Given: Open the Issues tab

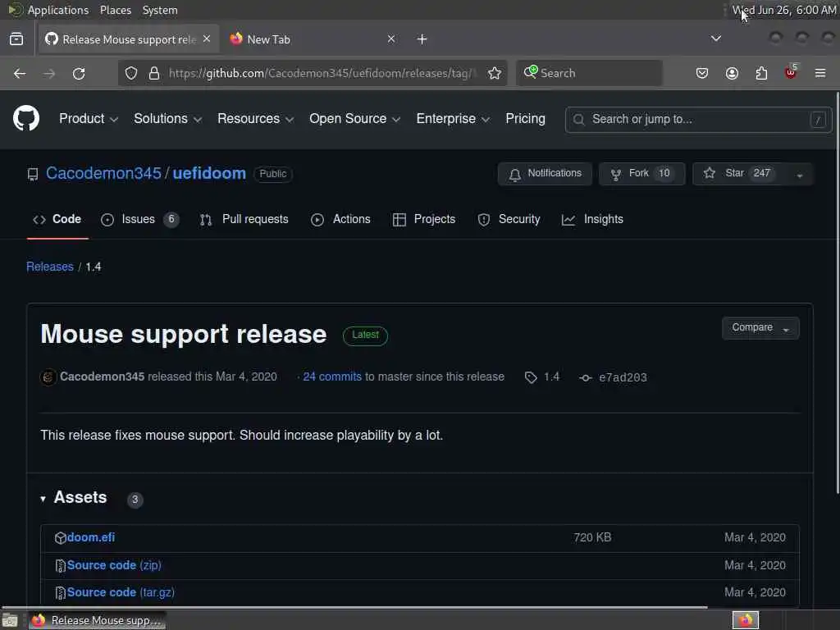Looking at the screenshot, I should click(139, 219).
